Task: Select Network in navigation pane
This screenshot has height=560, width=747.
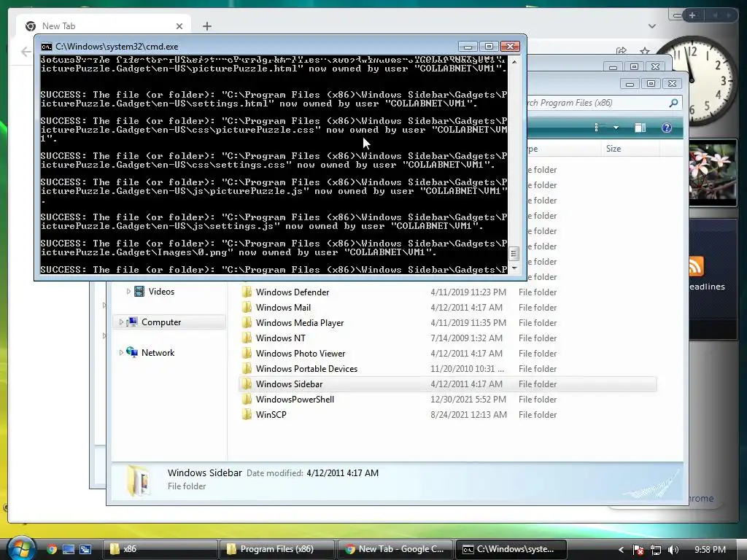Action: coord(158,353)
